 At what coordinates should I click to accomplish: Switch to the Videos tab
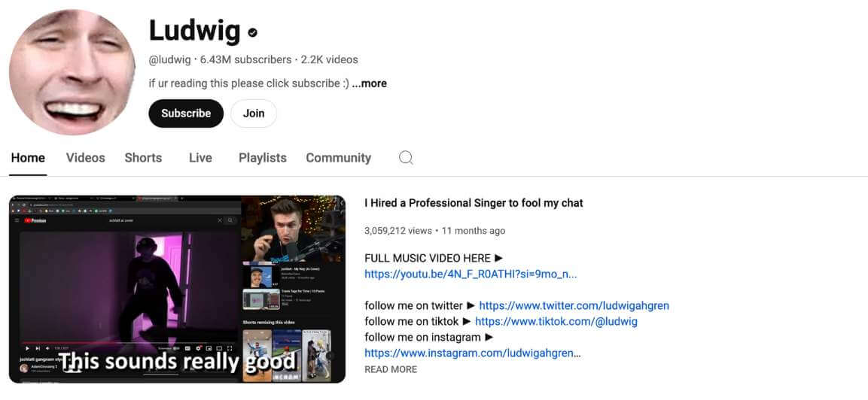pyautogui.click(x=85, y=158)
